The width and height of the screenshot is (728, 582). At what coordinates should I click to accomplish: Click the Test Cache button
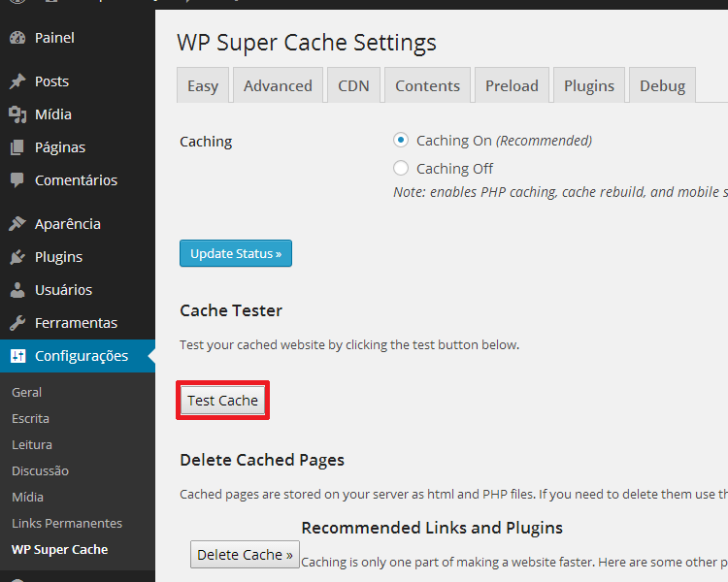click(x=223, y=400)
